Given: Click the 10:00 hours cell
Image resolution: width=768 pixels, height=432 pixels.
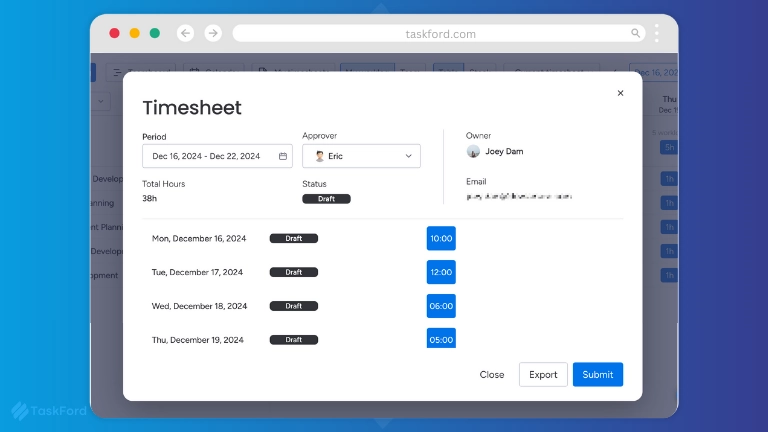Looking at the screenshot, I should (x=441, y=239).
